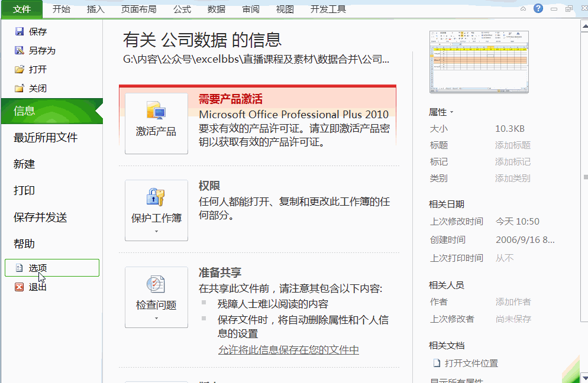Image resolution: width=588 pixels, height=383 pixels.
Task: Click 添加标题 to add a title
Action: [x=513, y=145]
